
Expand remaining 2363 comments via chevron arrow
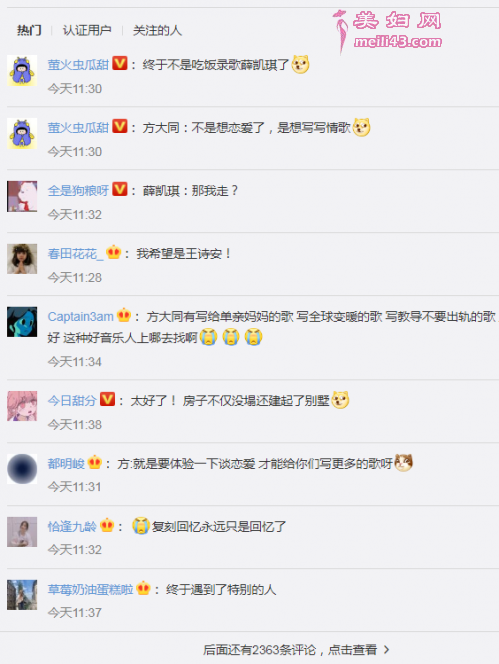pos(386,649)
